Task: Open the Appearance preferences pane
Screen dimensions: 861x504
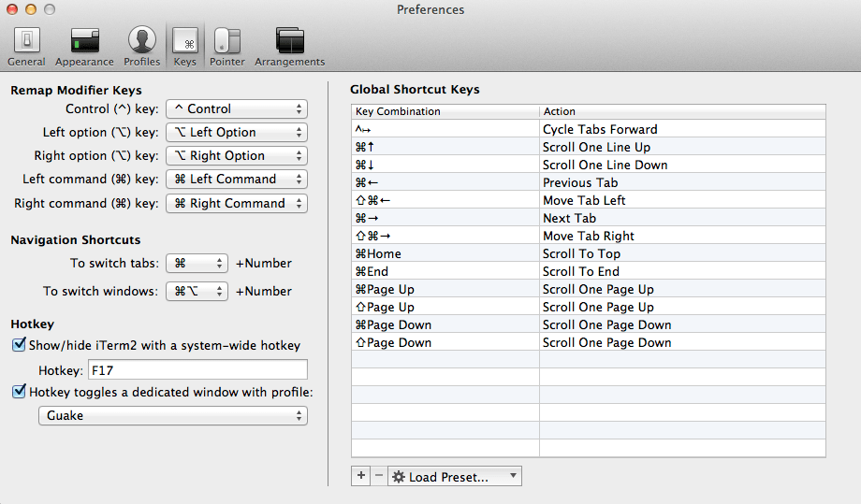Action: point(84,47)
